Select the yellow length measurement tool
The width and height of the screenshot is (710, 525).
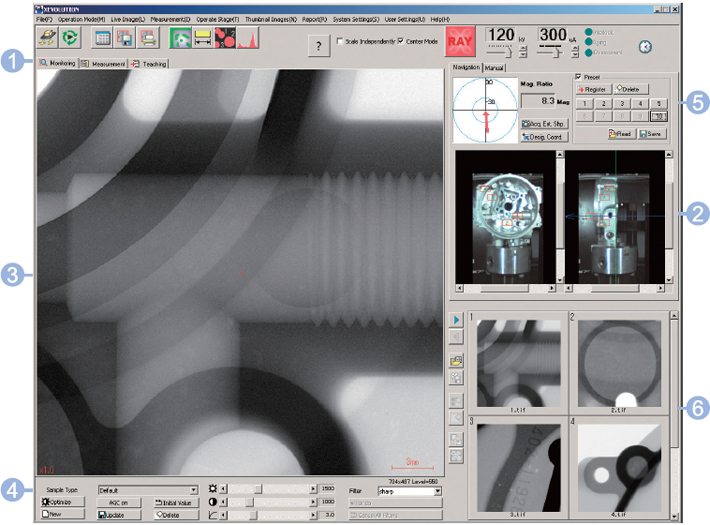[201, 39]
